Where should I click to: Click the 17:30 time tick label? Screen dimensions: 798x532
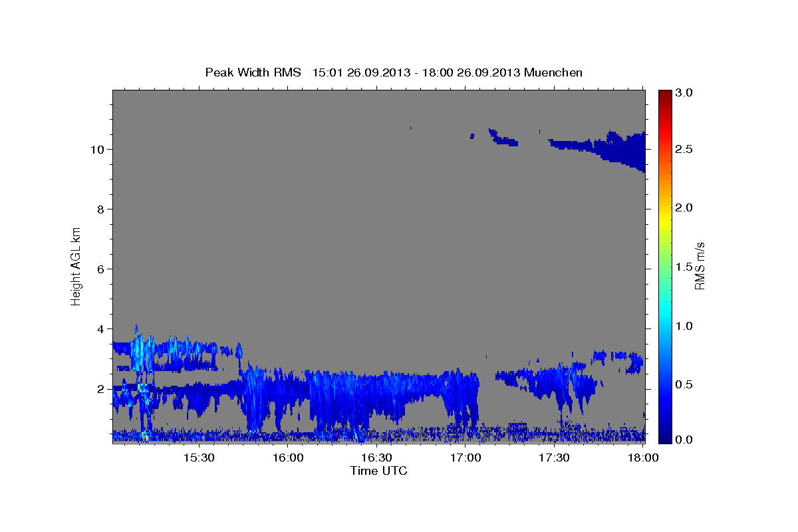coord(553,458)
